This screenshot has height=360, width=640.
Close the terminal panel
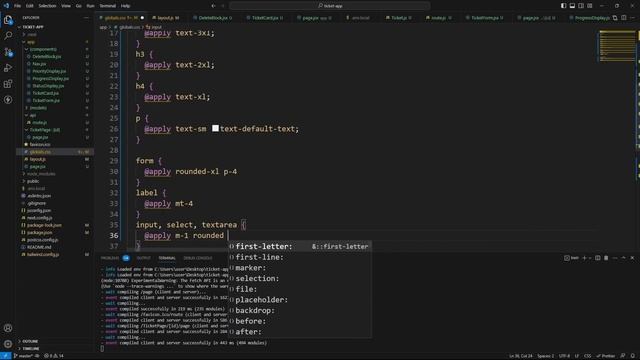(632, 258)
